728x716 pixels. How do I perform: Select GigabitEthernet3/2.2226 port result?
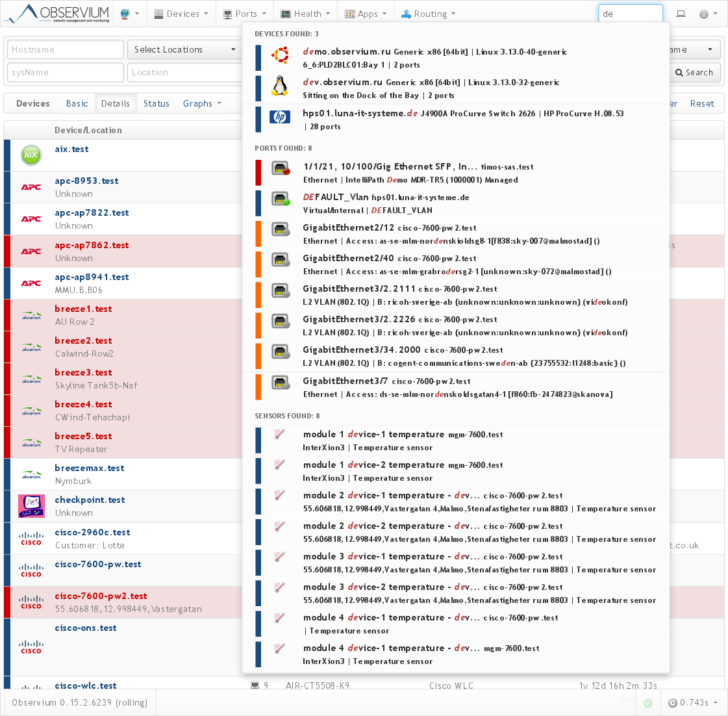point(456,326)
